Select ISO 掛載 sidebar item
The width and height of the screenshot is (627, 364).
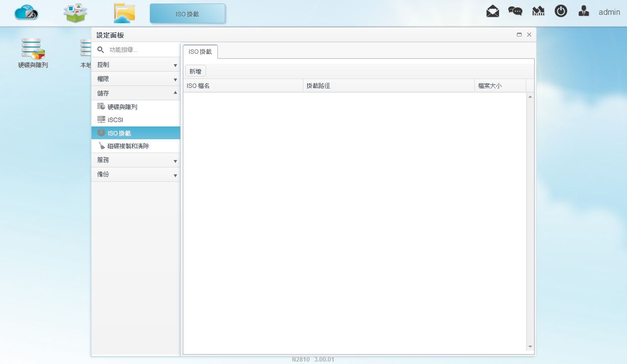pos(136,133)
